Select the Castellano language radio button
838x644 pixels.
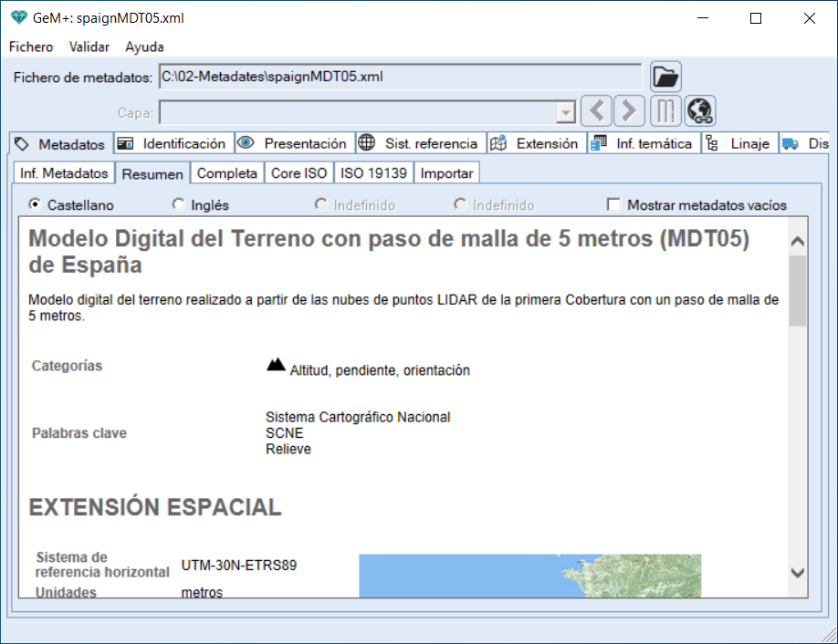(x=36, y=205)
